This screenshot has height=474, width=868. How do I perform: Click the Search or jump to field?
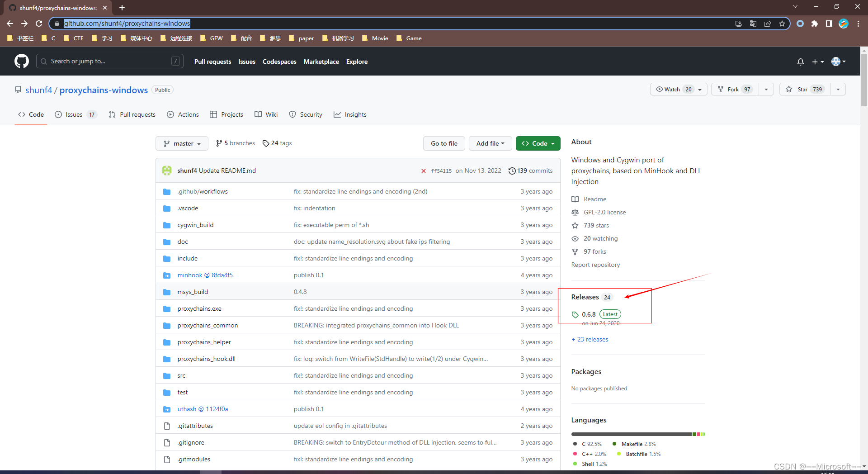click(x=110, y=61)
